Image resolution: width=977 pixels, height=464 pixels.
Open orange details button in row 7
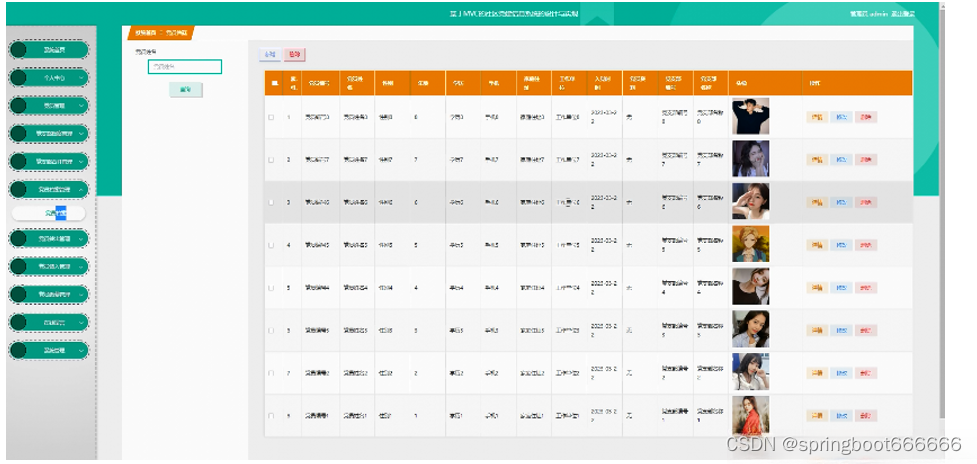(x=816, y=373)
